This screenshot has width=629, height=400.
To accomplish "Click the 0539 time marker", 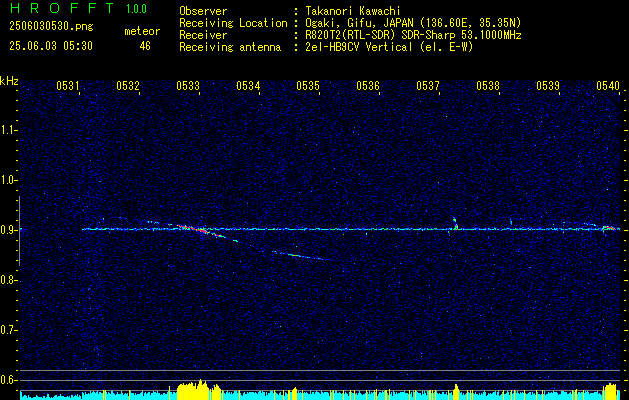I will [548, 85].
